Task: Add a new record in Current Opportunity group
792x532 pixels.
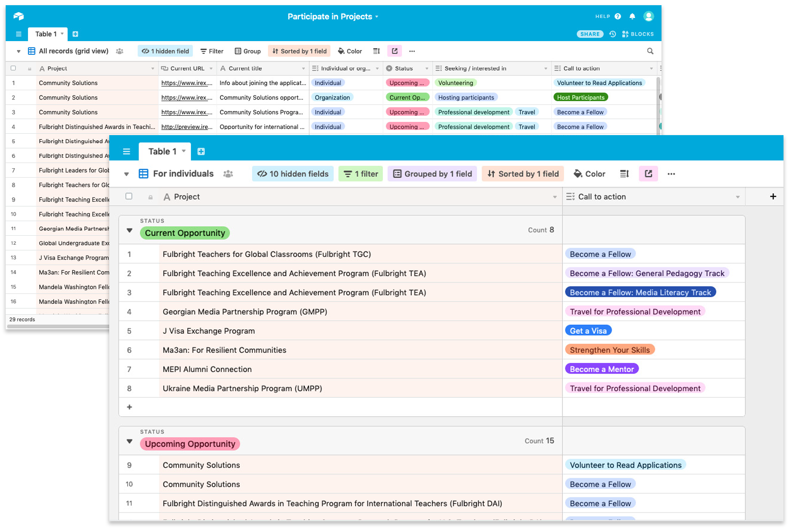Action: click(x=130, y=407)
